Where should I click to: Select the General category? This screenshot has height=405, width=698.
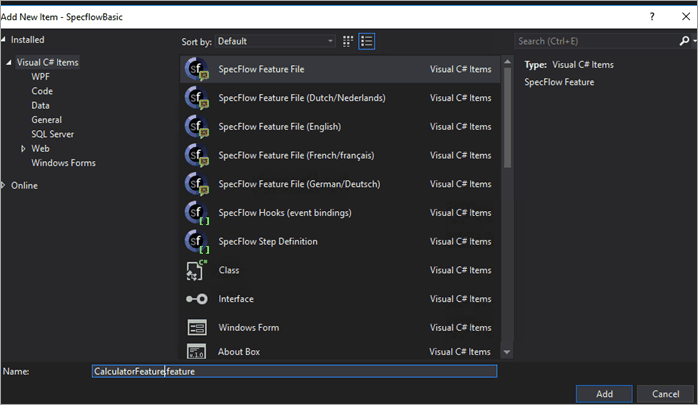point(47,120)
